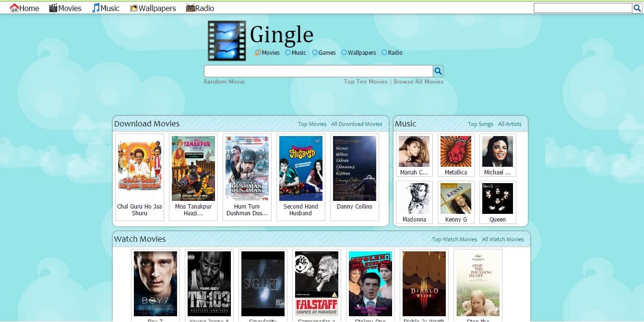This screenshot has width=644, height=322.
Task: Click the Music note icon in top navigation
Action: 96,8
